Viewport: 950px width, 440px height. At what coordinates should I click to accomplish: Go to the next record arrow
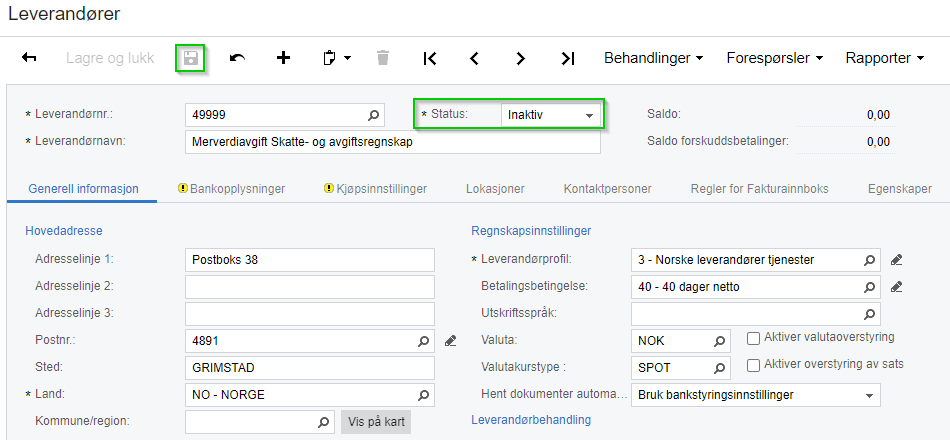(x=520, y=58)
